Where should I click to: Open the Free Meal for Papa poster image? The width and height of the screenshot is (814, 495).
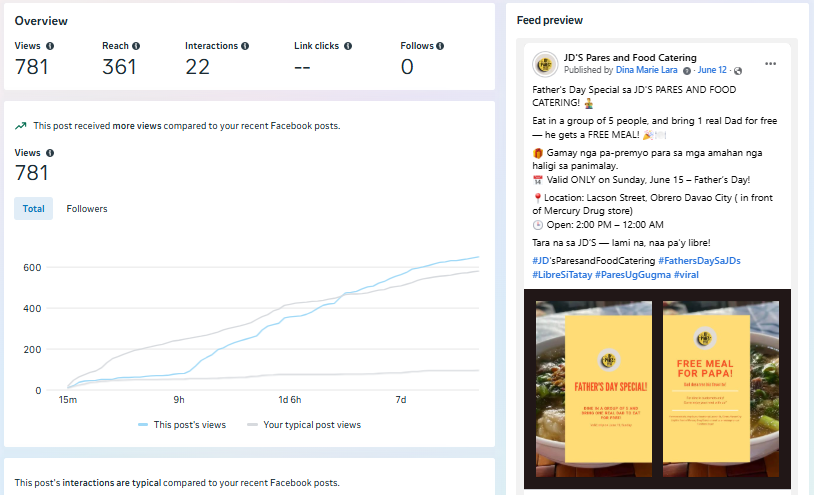coord(721,389)
